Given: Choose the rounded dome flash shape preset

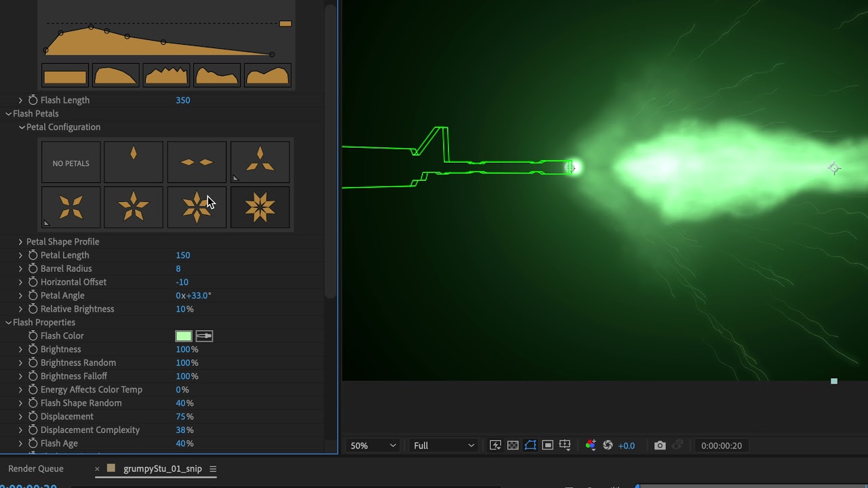Looking at the screenshot, I should coord(116,75).
